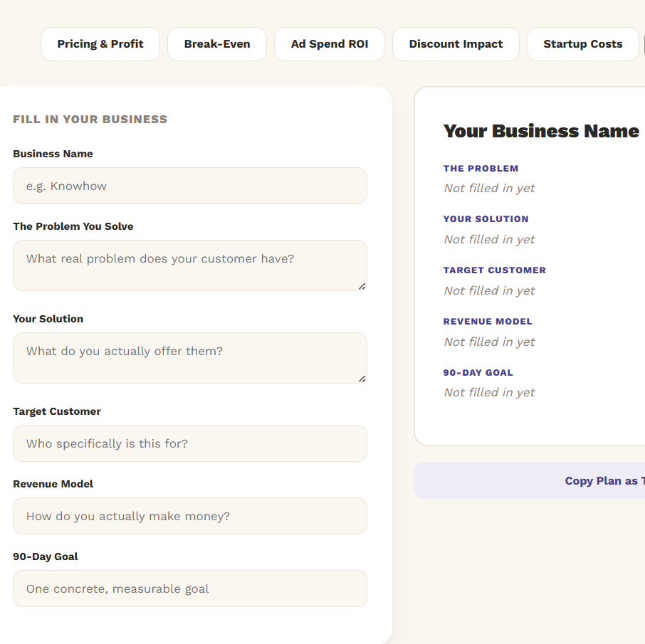The image size is (645, 644).
Task: Click the 'TARGET CUSTOMER' preview label
Action: 495,270
